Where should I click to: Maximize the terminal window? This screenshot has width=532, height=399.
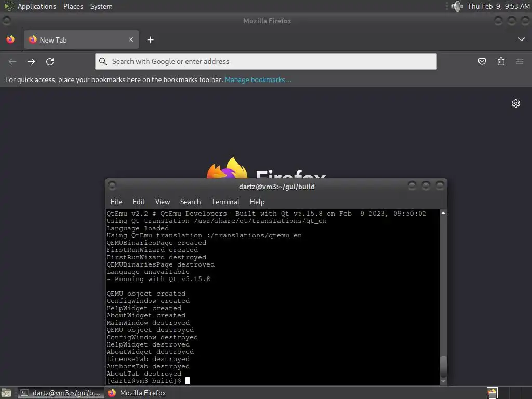pyautogui.click(x=426, y=185)
